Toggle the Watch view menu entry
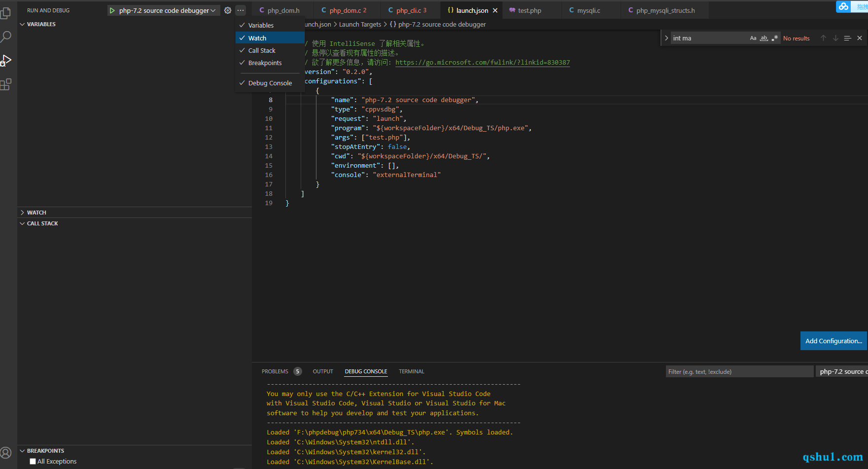The height and width of the screenshot is (469, 868). point(270,38)
